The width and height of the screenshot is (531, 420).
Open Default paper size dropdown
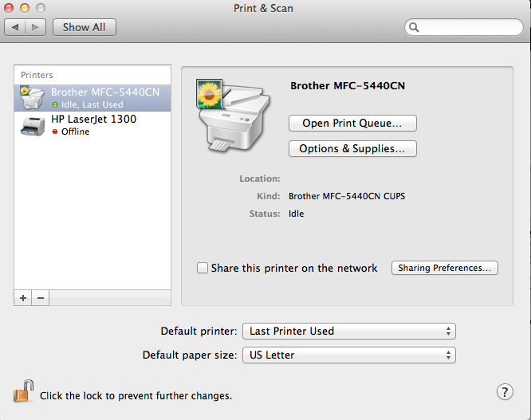349,355
